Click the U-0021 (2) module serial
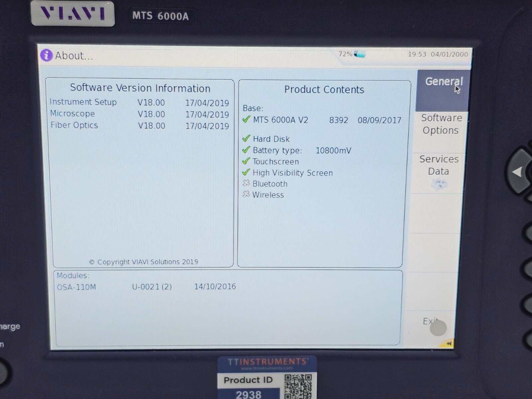 point(152,287)
